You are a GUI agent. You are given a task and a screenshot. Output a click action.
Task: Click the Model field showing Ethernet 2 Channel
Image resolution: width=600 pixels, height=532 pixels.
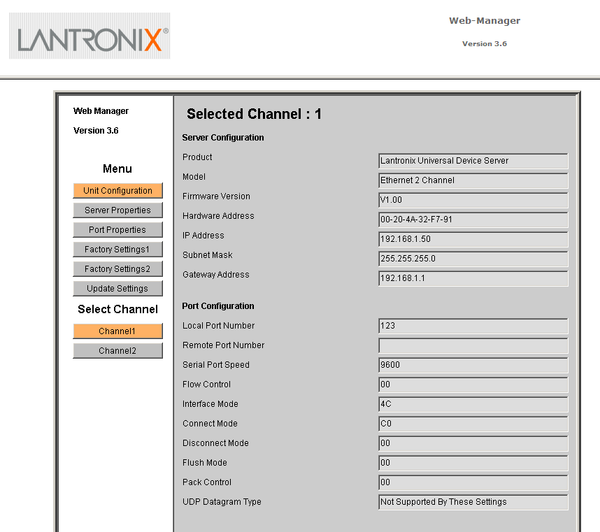click(x=473, y=181)
